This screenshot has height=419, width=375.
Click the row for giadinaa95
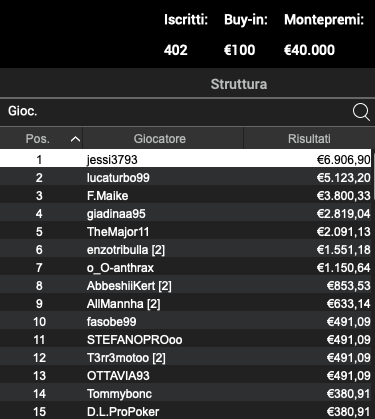[x=185, y=213]
